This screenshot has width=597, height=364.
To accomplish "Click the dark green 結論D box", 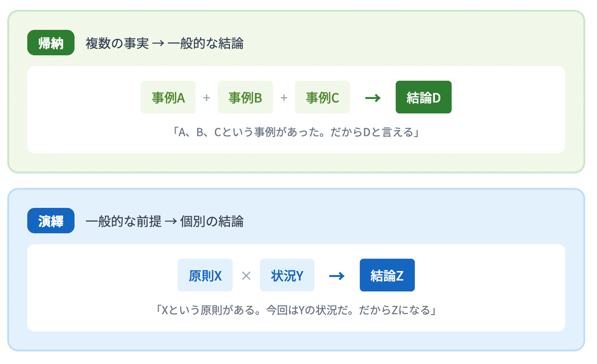I will click(x=423, y=97).
